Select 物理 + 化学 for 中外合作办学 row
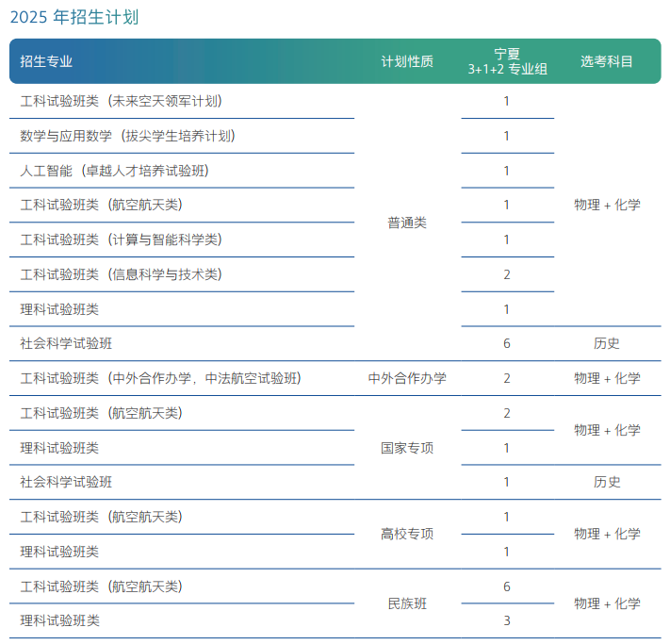 tap(607, 378)
